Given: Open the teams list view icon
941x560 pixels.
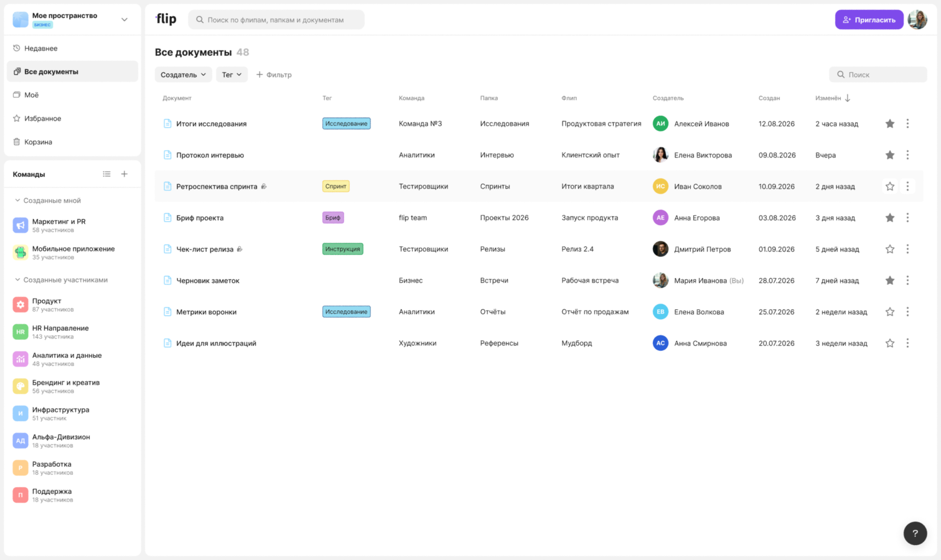Looking at the screenshot, I should click(107, 174).
